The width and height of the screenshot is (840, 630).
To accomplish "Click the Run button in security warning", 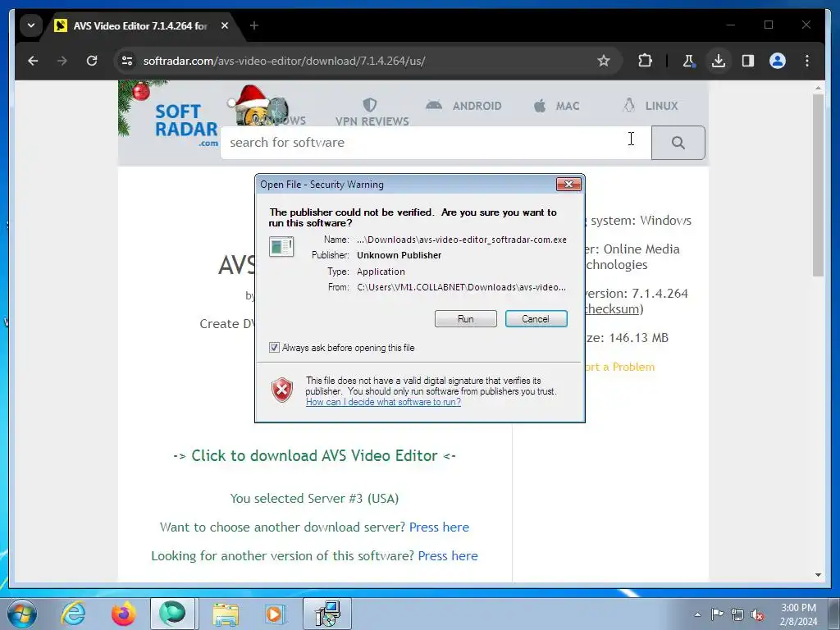I will (466, 319).
